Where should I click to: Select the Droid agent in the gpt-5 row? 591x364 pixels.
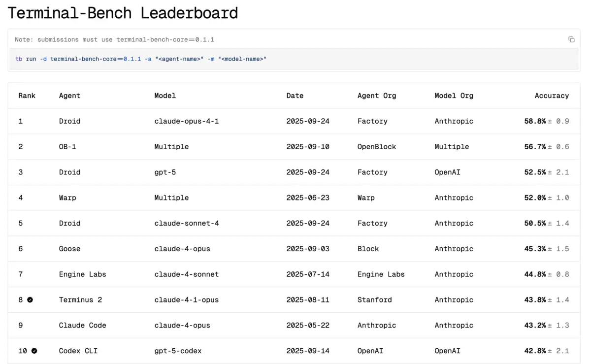point(69,172)
